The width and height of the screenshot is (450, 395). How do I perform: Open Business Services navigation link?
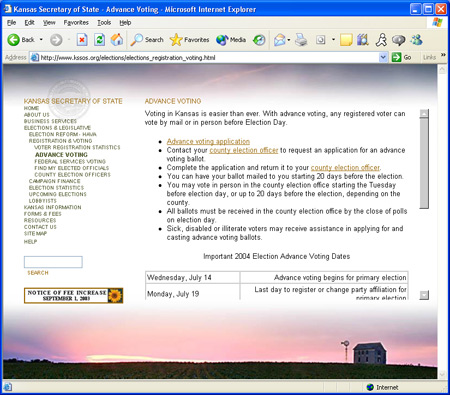coord(50,121)
